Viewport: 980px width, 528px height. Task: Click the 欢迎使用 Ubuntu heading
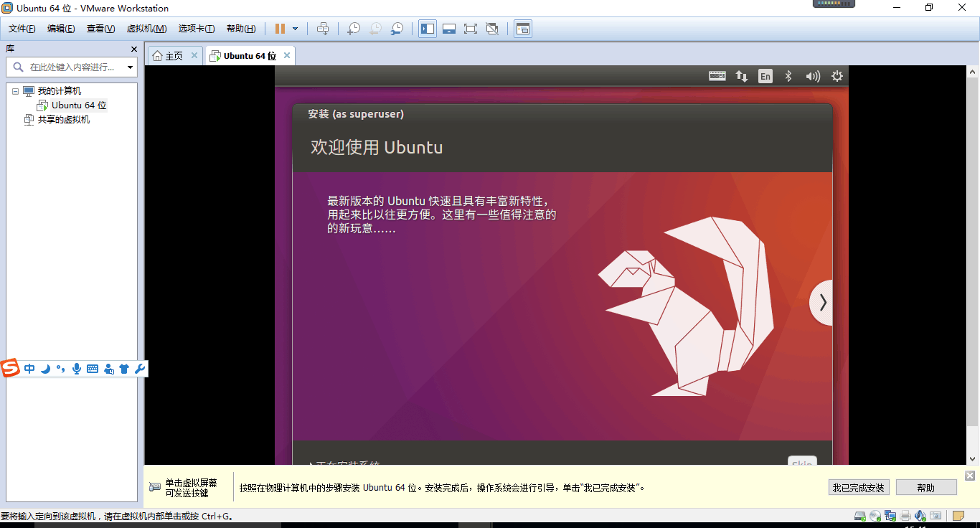pos(377,148)
